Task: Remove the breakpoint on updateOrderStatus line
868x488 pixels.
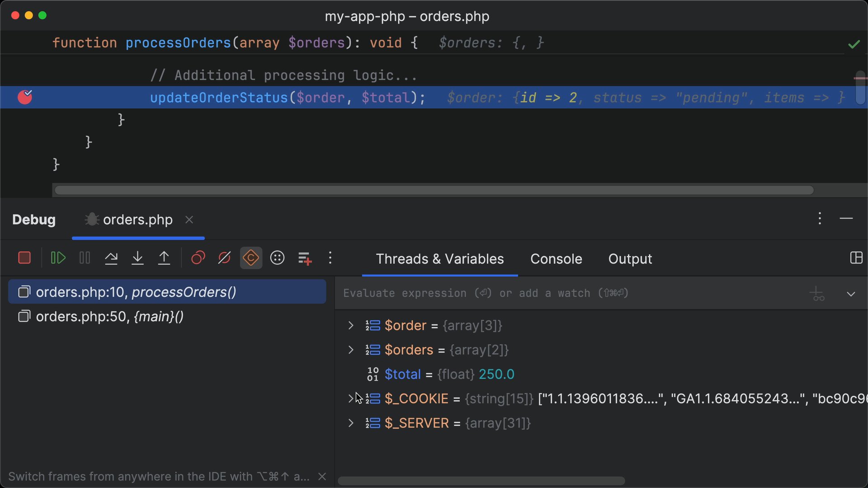Action: tap(25, 97)
